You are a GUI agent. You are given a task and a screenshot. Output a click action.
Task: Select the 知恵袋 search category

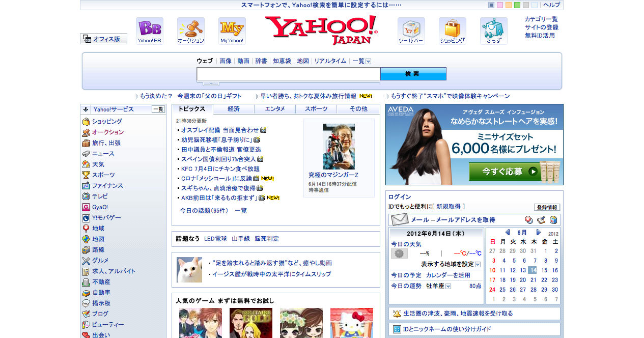click(x=282, y=61)
